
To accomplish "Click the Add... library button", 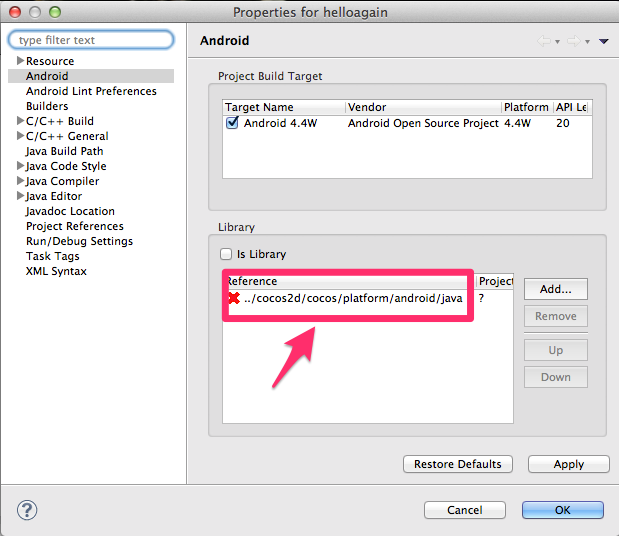I will pyautogui.click(x=555, y=289).
